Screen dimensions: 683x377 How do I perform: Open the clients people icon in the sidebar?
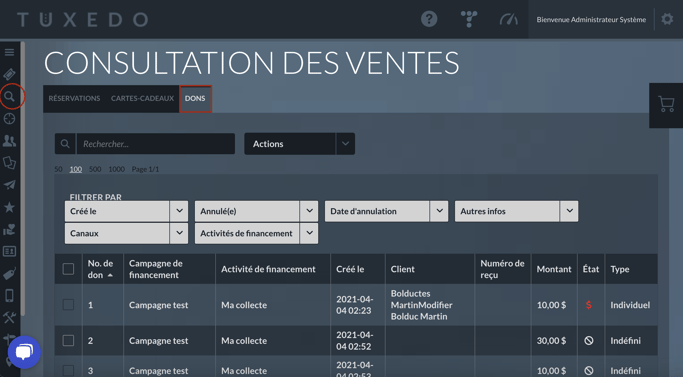tap(9, 141)
